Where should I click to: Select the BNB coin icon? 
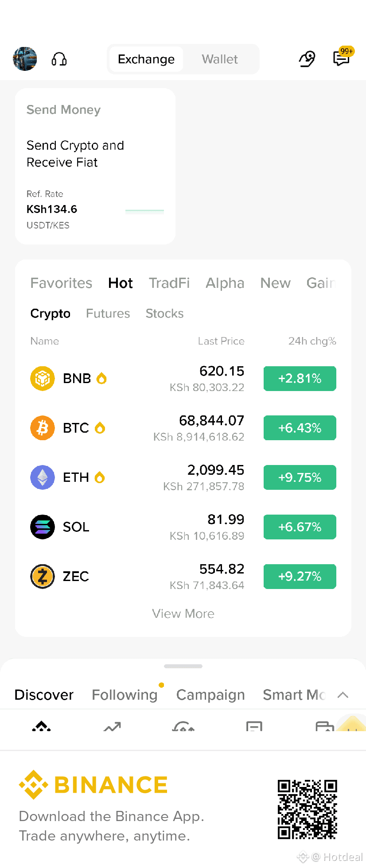(x=43, y=379)
